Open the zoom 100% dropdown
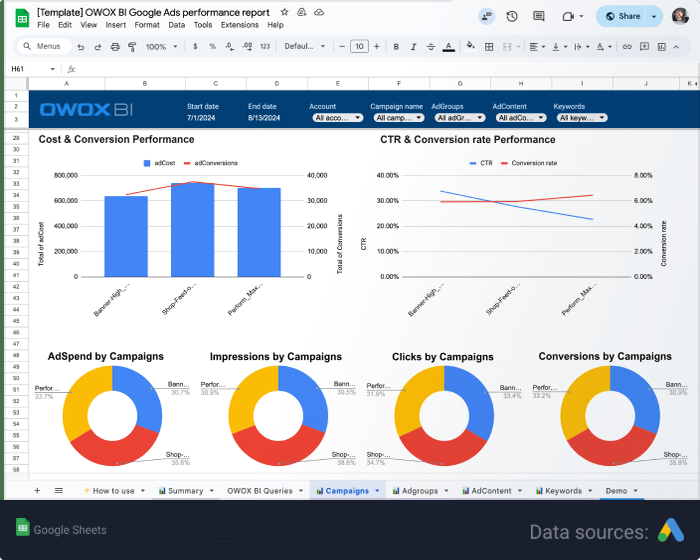Screen dimensions: 700x560 (161, 46)
